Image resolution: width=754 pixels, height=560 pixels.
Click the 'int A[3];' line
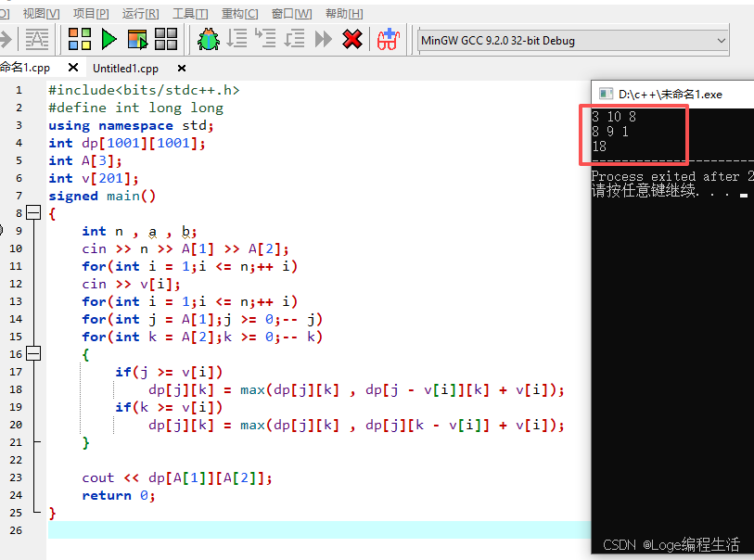click(85, 160)
